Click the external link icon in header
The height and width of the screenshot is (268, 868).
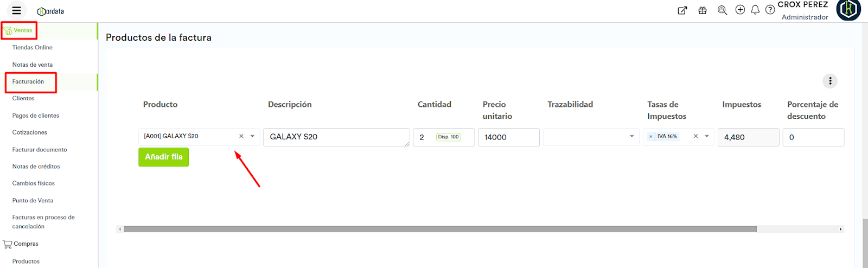(682, 10)
